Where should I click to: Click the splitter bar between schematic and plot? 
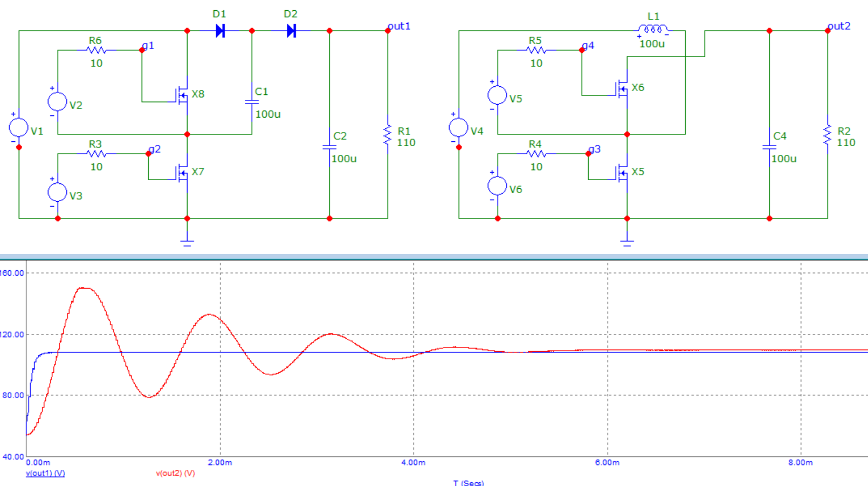[x=434, y=257]
